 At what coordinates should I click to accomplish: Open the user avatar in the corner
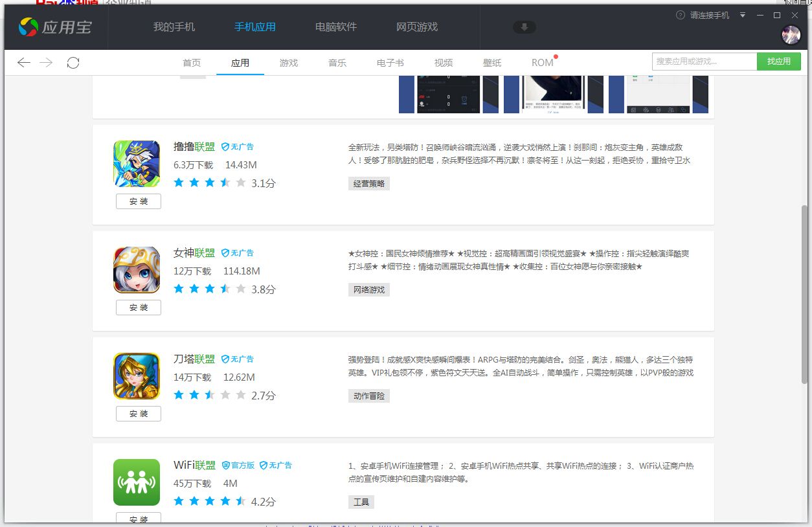click(791, 34)
